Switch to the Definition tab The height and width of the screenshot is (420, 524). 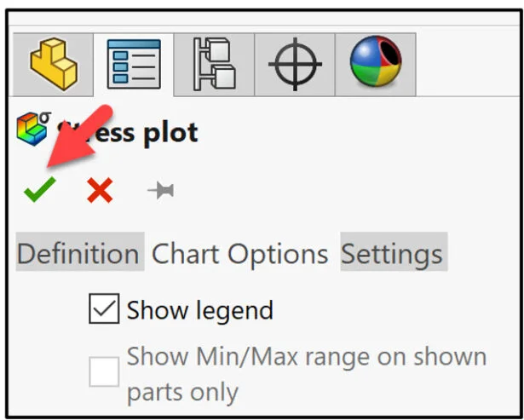coord(78,254)
